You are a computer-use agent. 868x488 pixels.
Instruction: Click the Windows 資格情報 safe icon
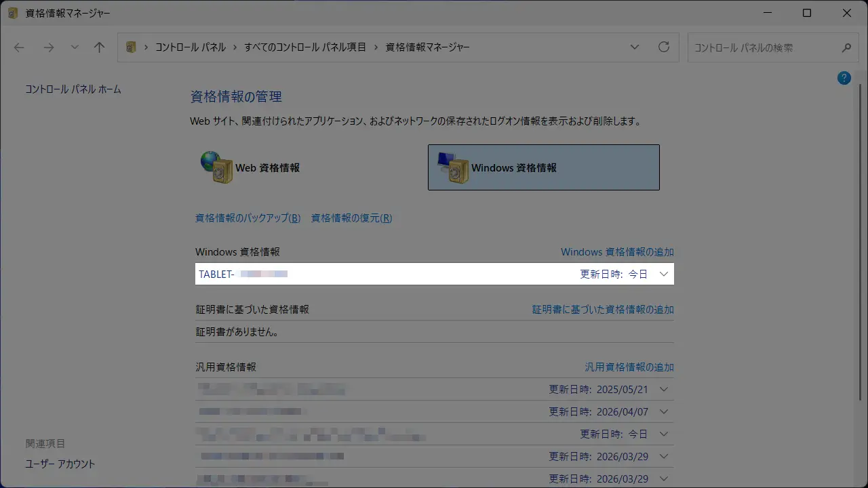click(454, 167)
